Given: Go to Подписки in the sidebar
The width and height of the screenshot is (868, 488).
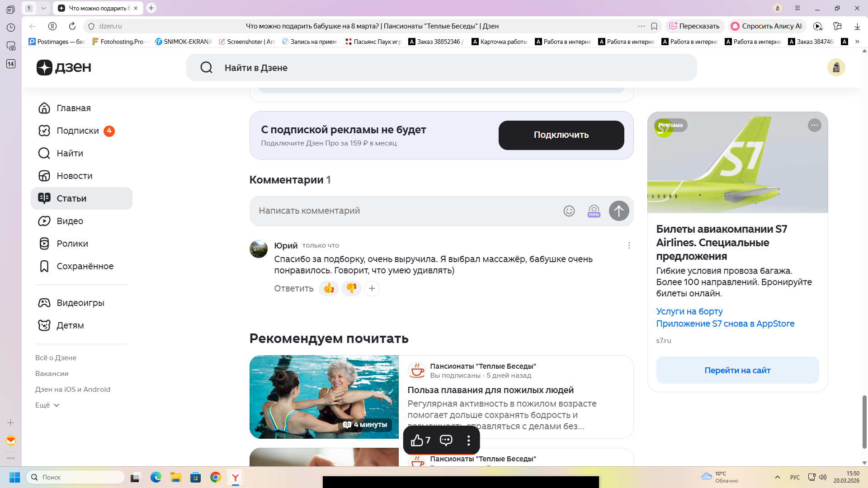Looking at the screenshot, I should point(77,131).
